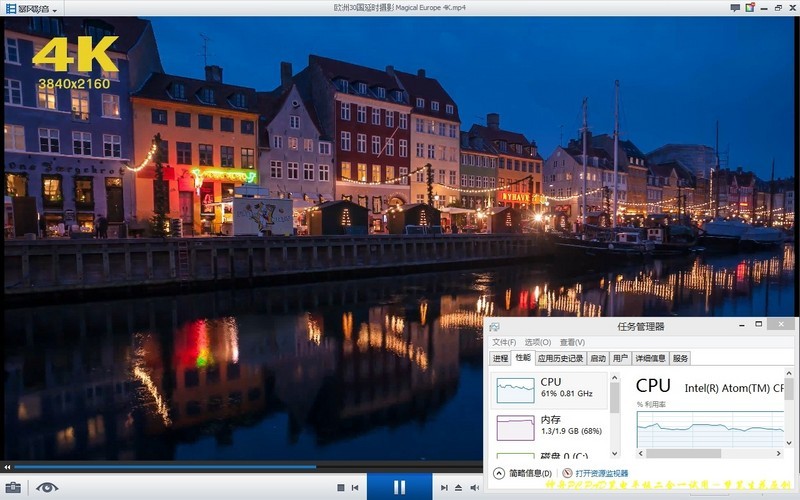800x500 pixels.
Task: Click the resource monitor gauge icon
Action: 567,473
